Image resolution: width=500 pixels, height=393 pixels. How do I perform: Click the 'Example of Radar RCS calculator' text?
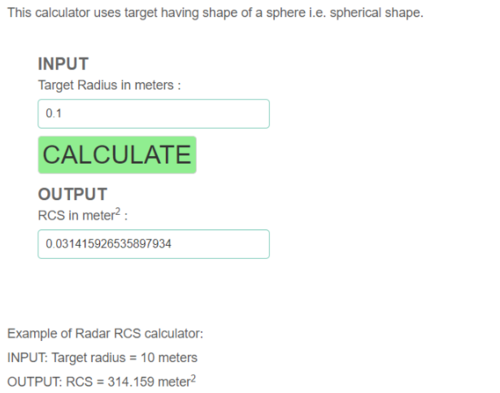(105, 333)
